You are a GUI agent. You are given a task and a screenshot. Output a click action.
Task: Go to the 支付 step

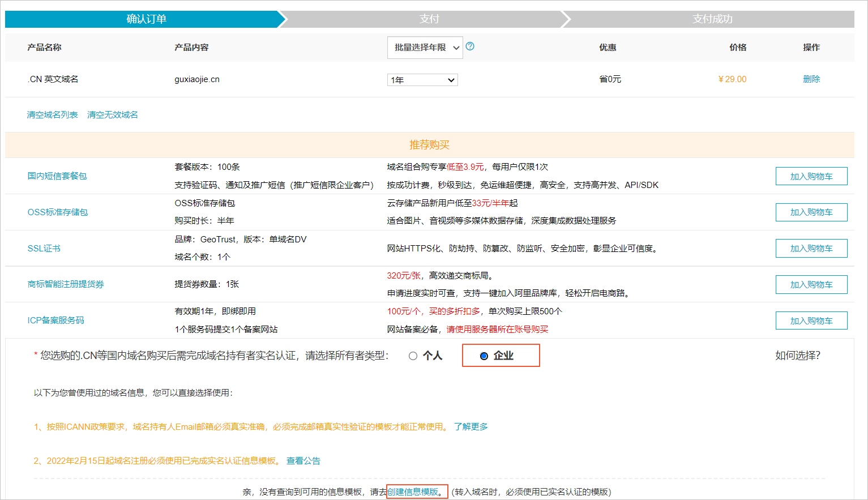429,19
